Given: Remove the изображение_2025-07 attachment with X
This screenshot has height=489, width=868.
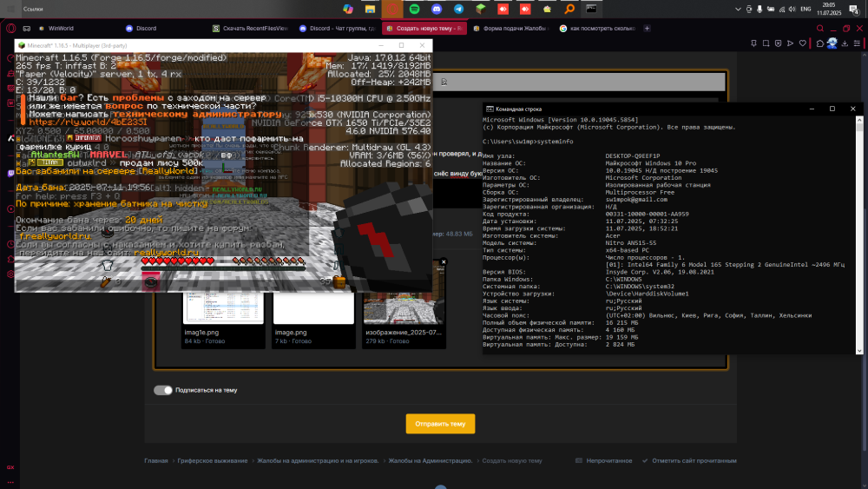Looking at the screenshot, I should (x=444, y=262).
